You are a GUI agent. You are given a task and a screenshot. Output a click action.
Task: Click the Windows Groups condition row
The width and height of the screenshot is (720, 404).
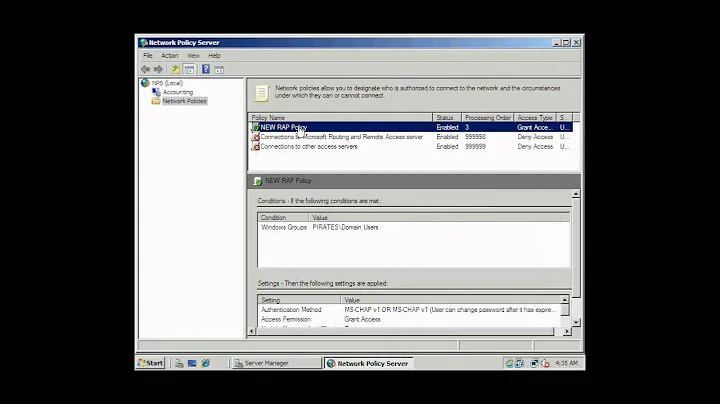click(413, 227)
